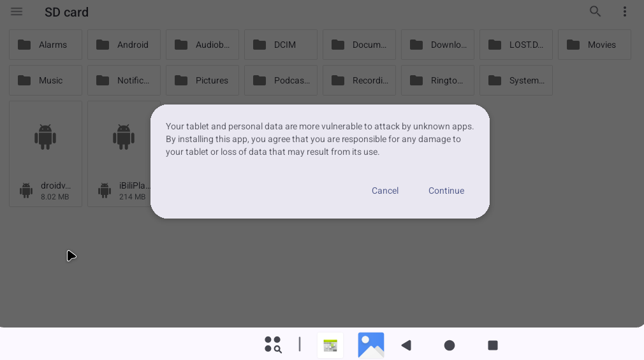Open the more options overflow menu
The width and height of the screenshot is (644, 360).
coord(625,11)
